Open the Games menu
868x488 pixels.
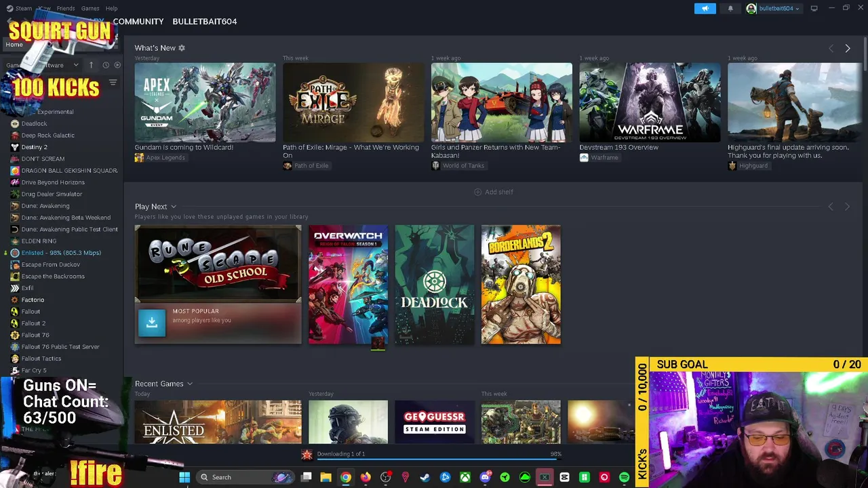coord(90,8)
